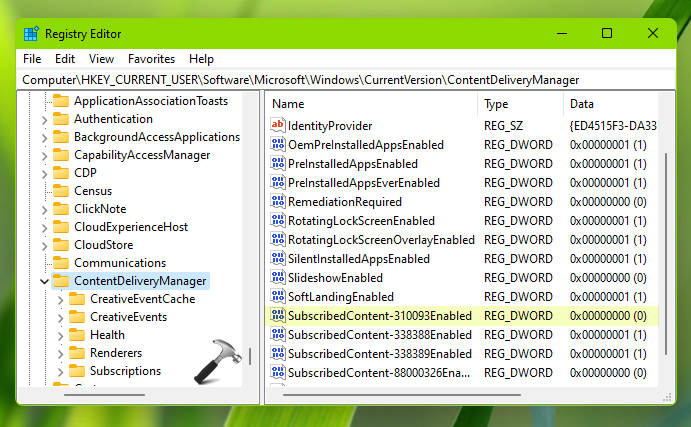Select the RotatingLockScreenOverlayEnabled value name
The image size is (691, 427).
click(381, 240)
